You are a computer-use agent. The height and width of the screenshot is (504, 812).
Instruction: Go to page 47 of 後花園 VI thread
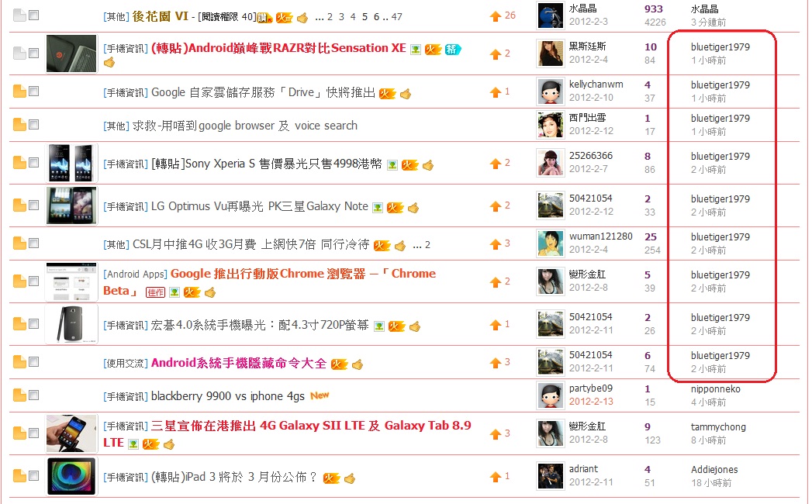point(396,16)
